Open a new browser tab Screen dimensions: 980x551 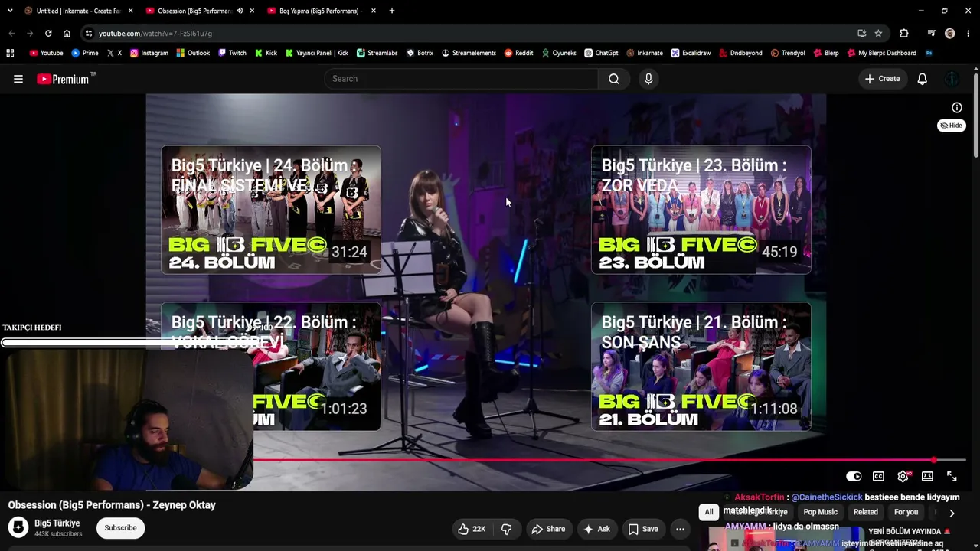pyautogui.click(x=392, y=11)
